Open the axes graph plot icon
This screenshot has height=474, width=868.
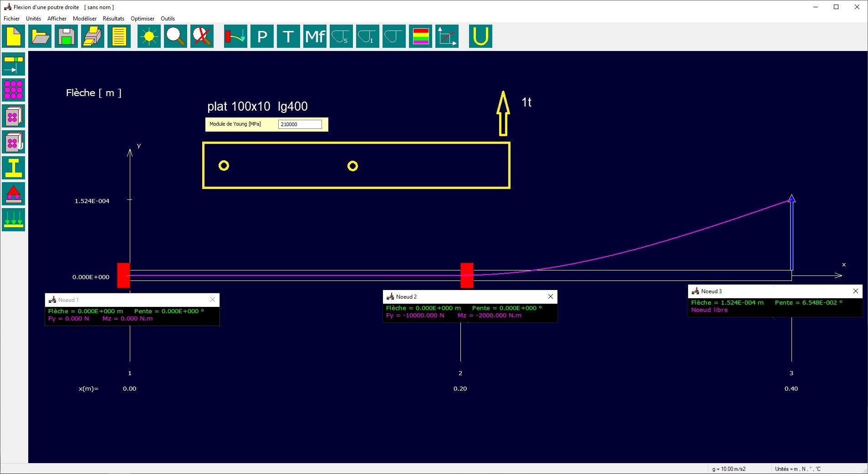pyautogui.click(x=447, y=36)
